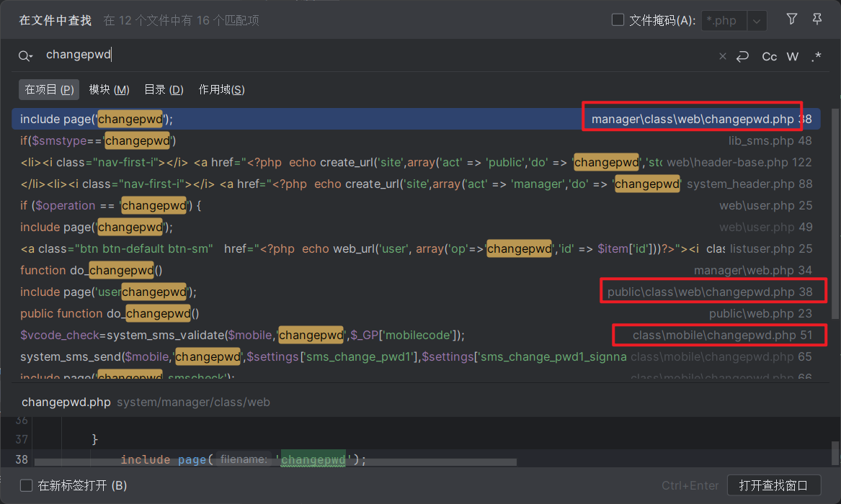The image size is (841, 504).
Task: Select result in web\header-base.php 122
Action: click(417, 162)
